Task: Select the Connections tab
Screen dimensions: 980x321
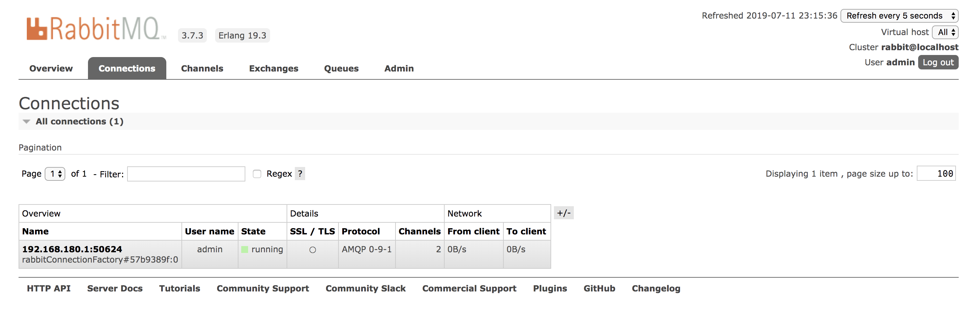Action: click(x=127, y=68)
